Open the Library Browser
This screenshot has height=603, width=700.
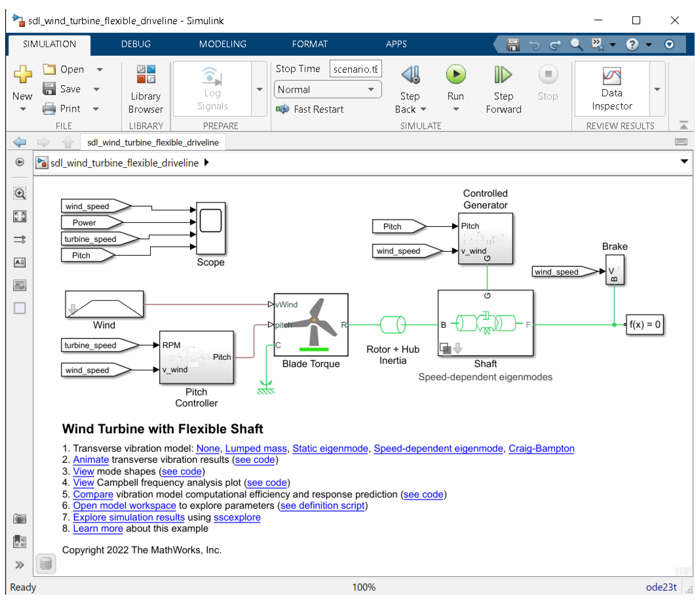[x=146, y=89]
